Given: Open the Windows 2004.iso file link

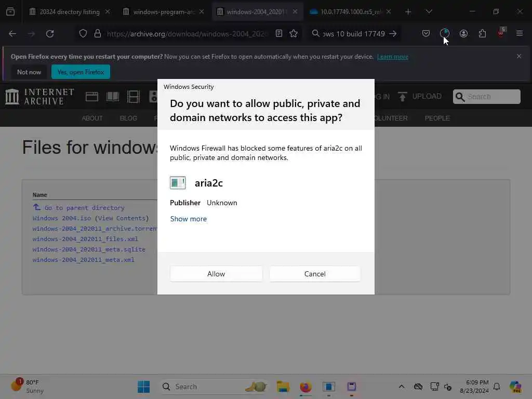Looking at the screenshot, I should (62, 218).
